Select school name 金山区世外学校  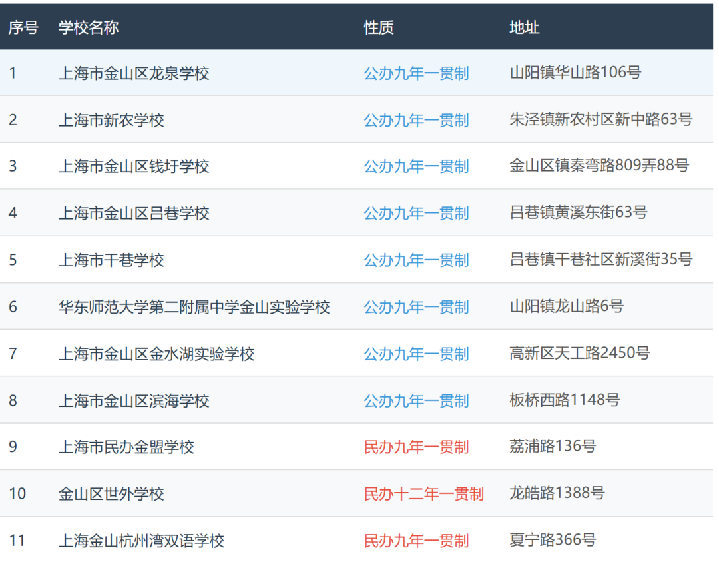[111, 494]
